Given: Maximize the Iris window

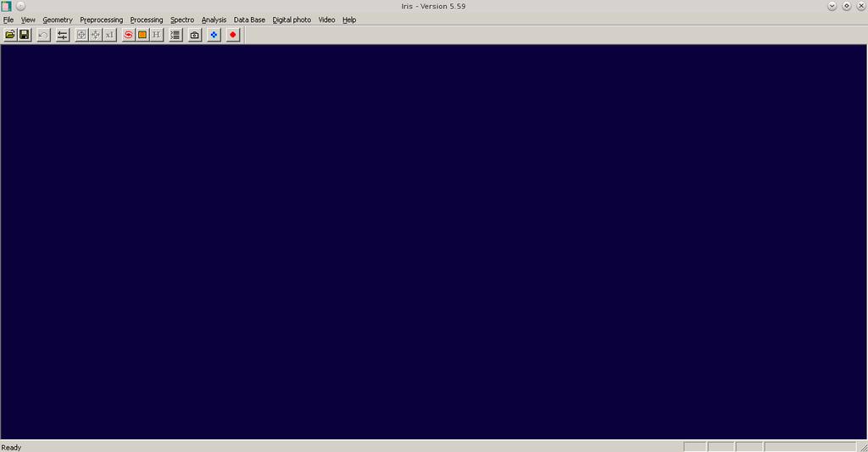Looking at the screenshot, I should (x=847, y=6).
